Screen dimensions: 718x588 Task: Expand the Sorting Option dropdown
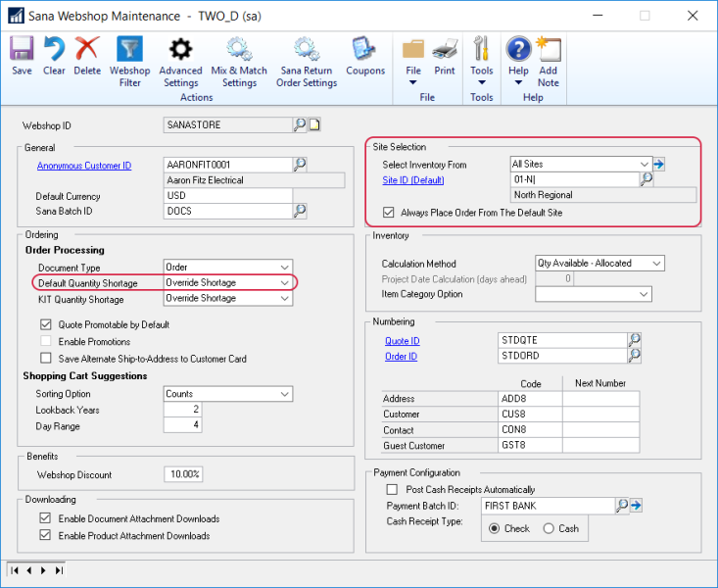click(x=284, y=394)
